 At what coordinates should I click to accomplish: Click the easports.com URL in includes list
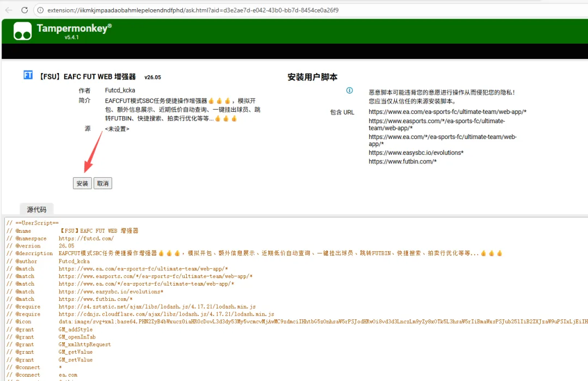tap(437, 124)
